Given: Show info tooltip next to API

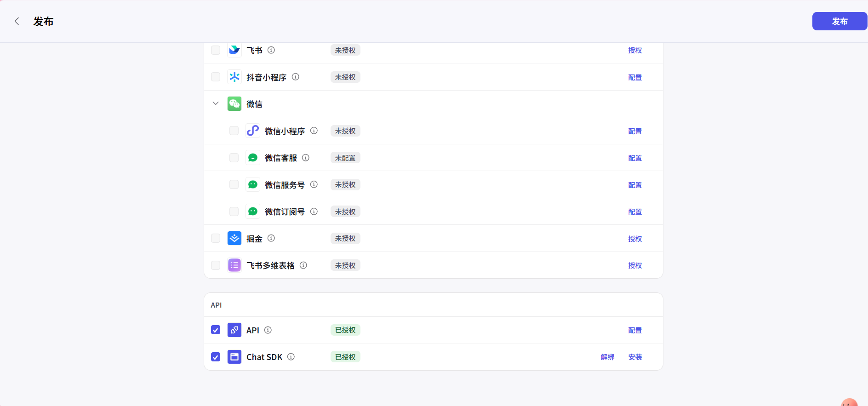Looking at the screenshot, I should tap(268, 330).
